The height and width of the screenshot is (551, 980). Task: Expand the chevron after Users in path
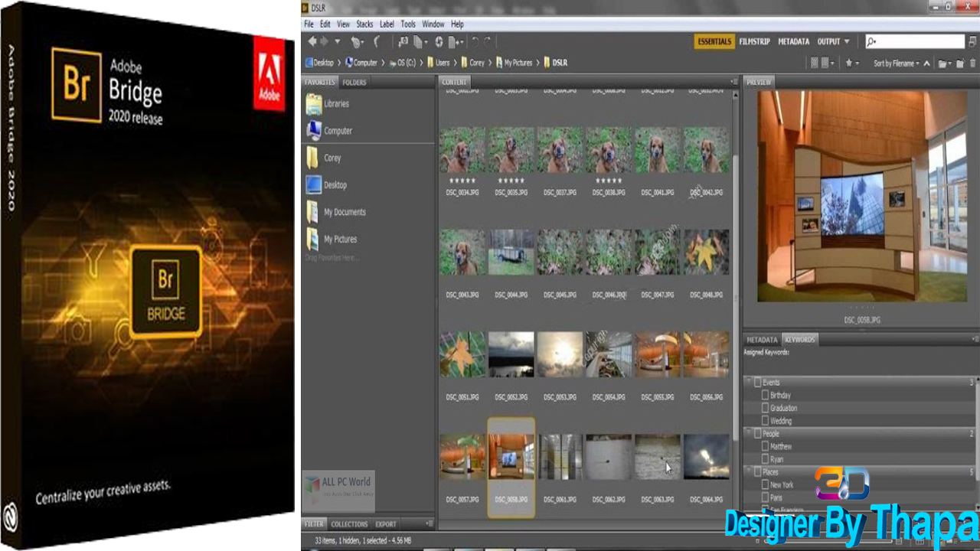tap(455, 63)
